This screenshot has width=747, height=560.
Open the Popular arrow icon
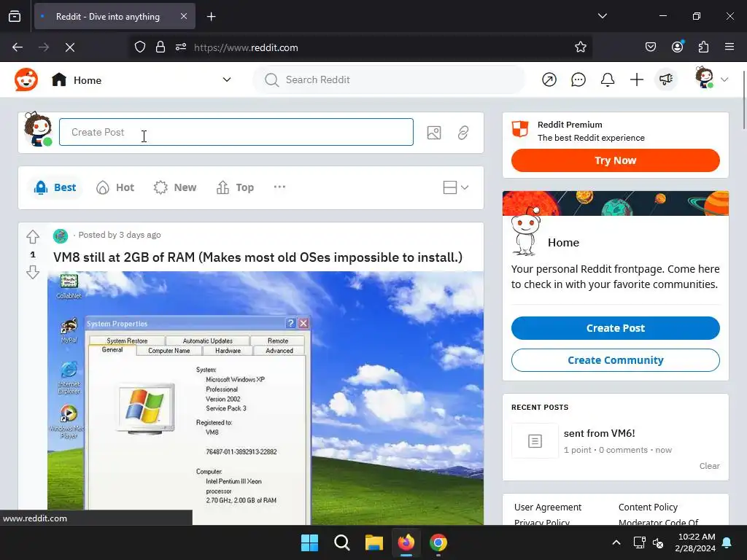[x=549, y=79]
